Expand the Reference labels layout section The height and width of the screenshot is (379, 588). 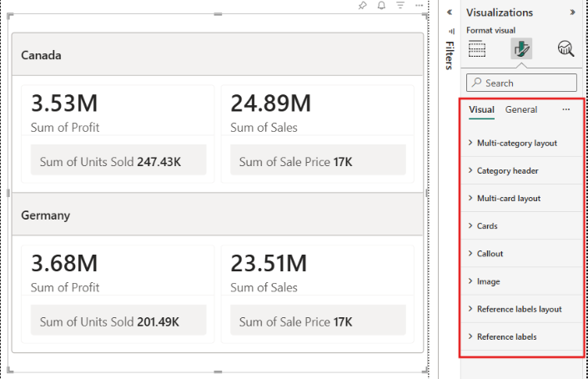pyautogui.click(x=519, y=309)
